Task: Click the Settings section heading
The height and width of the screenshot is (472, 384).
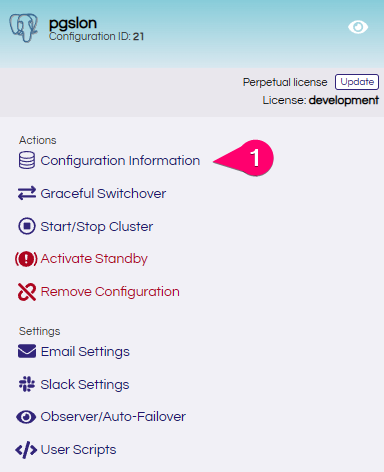Action: coord(40,331)
